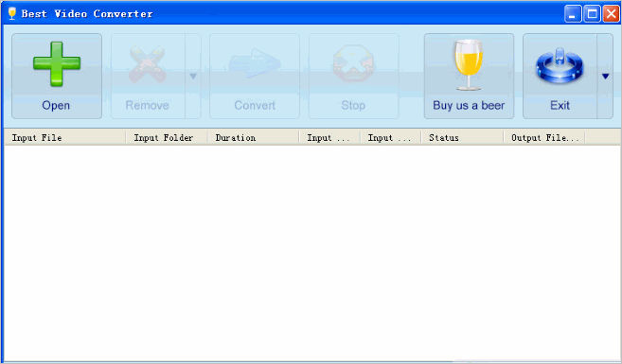This screenshot has width=622, height=364.
Task: Minimize the Best Video Converter window
Action: [573, 14]
